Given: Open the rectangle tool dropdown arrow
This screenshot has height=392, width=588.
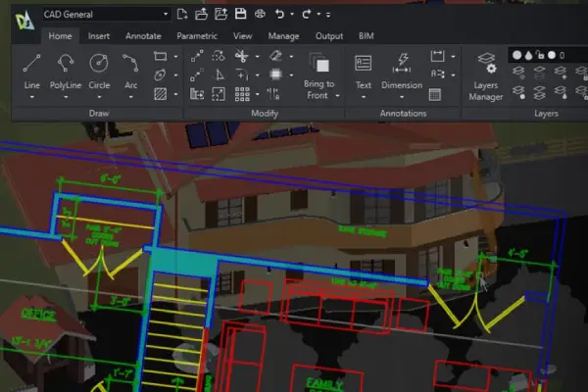Looking at the screenshot, I should (x=175, y=56).
